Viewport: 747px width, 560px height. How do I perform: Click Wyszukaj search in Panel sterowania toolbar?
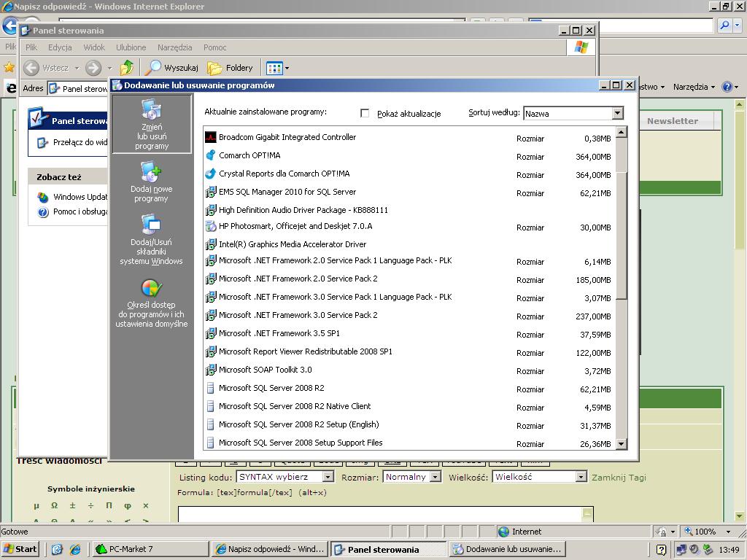pos(172,68)
